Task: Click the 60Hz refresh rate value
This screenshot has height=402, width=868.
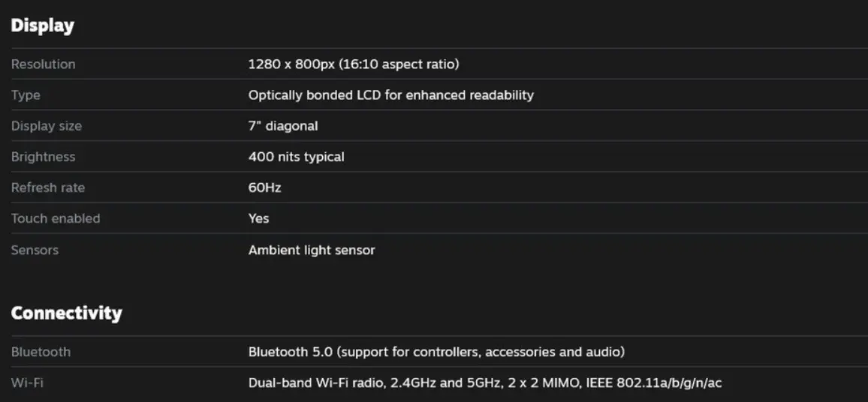Action: pyautogui.click(x=264, y=188)
